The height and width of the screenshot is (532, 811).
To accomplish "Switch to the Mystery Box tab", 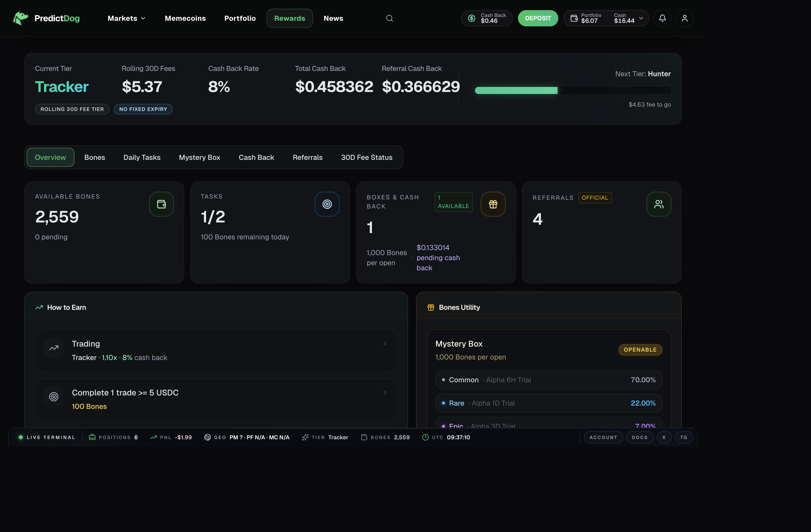I will 200,157.
